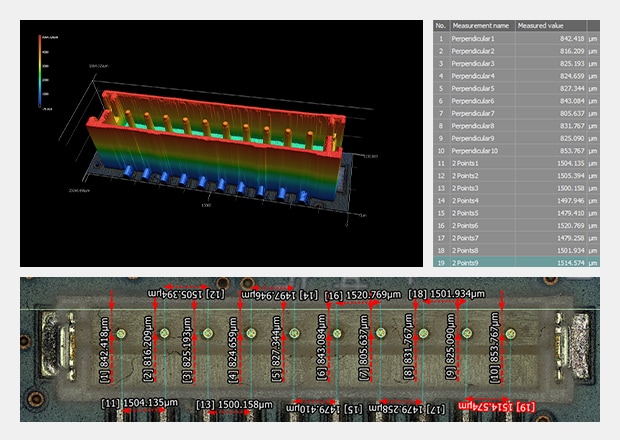The height and width of the screenshot is (440, 620).
Task: Click the [13] 1500.158µm measurement label
Action: [234, 404]
